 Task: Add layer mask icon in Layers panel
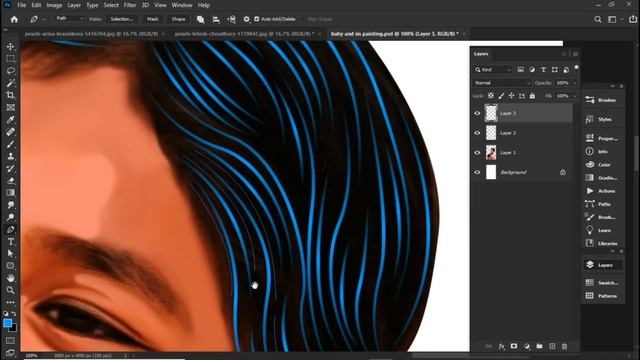click(x=514, y=346)
